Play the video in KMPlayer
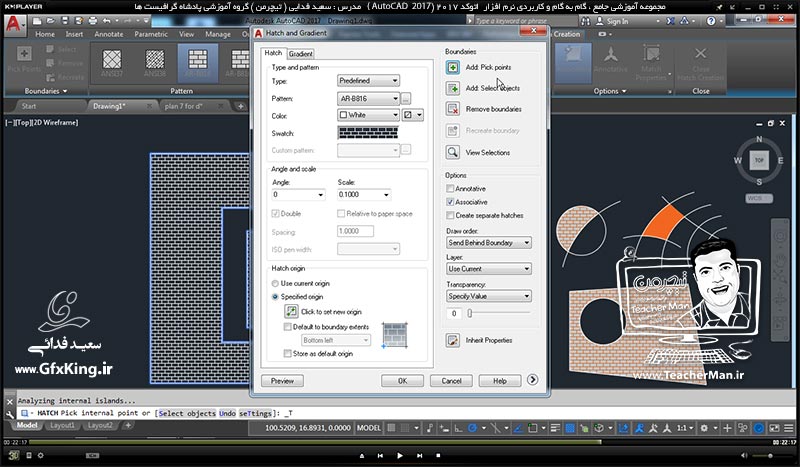The image size is (800, 467). [x=399, y=455]
